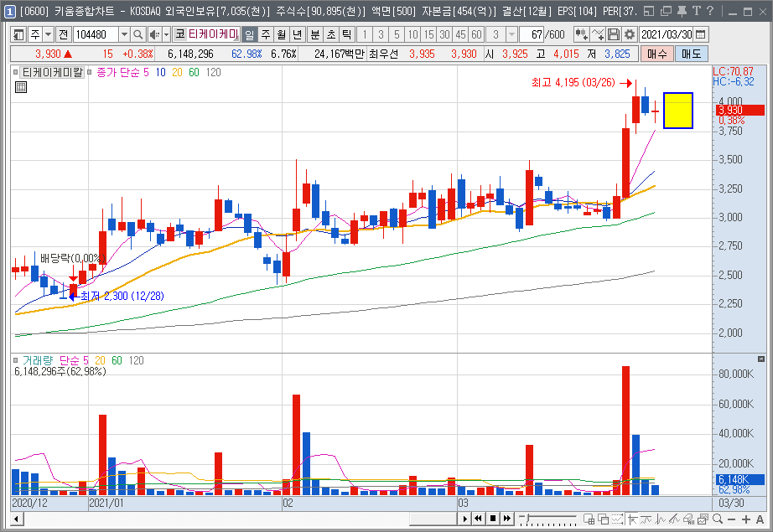Viewport: 773px width, 532px height.
Task: Click the playback speed slider handle
Action: (528, 519)
